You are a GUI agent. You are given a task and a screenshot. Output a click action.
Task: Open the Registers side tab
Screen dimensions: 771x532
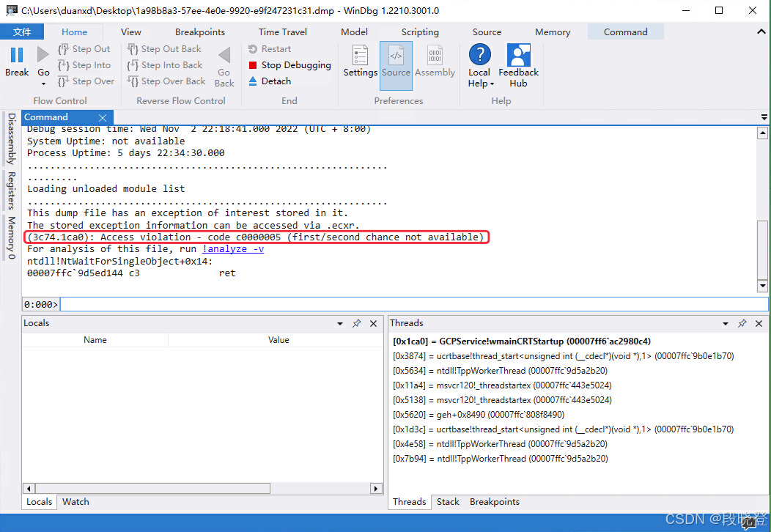(11, 191)
